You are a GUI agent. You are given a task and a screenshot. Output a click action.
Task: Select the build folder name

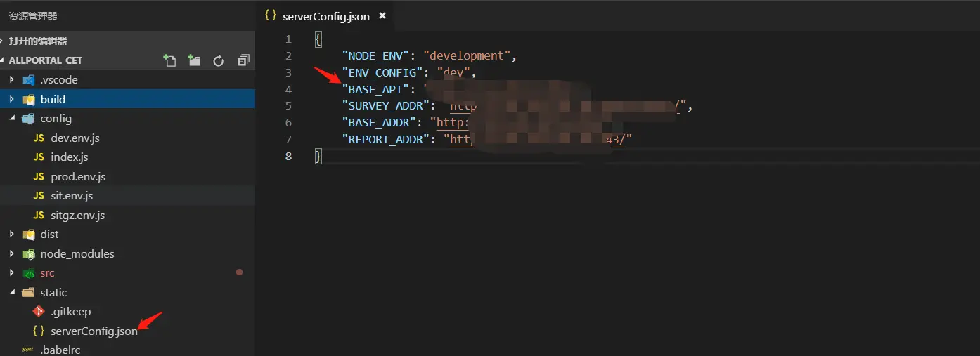pos(53,100)
